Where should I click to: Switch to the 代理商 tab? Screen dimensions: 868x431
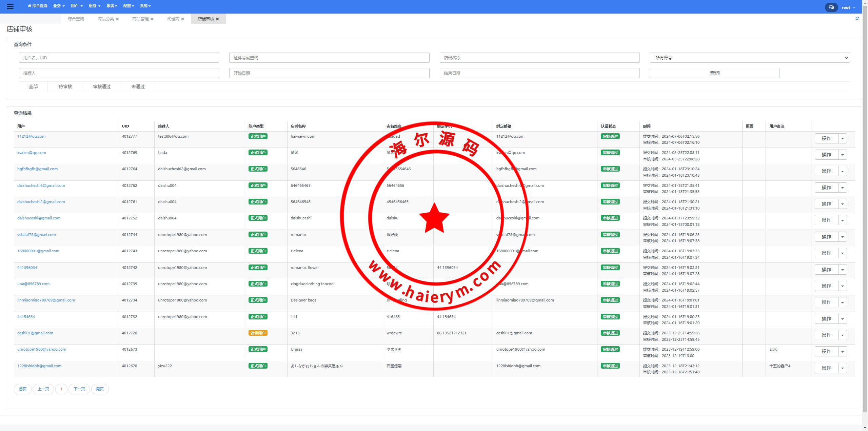point(173,19)
